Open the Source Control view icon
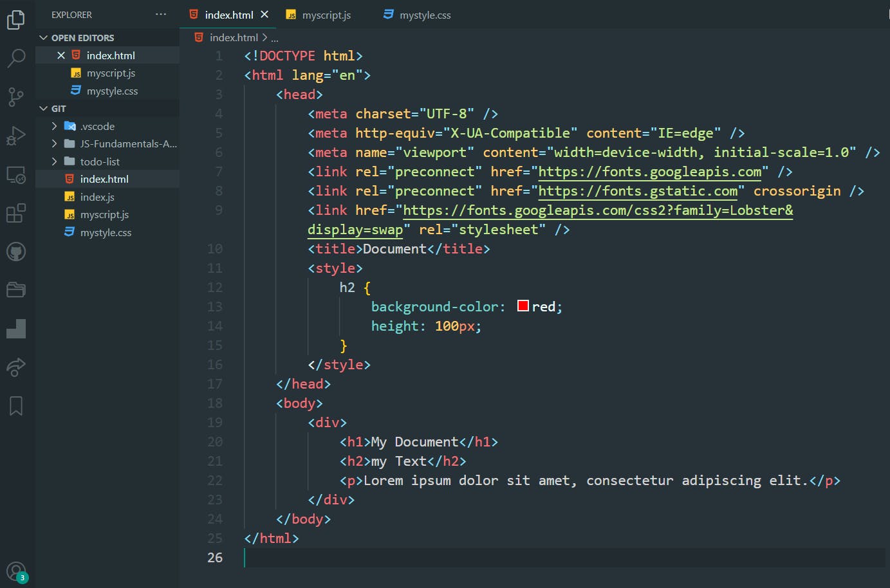Image resolution: width=890 pixels, height=588 pixels. pyautogui.click(x=15, y=97)
